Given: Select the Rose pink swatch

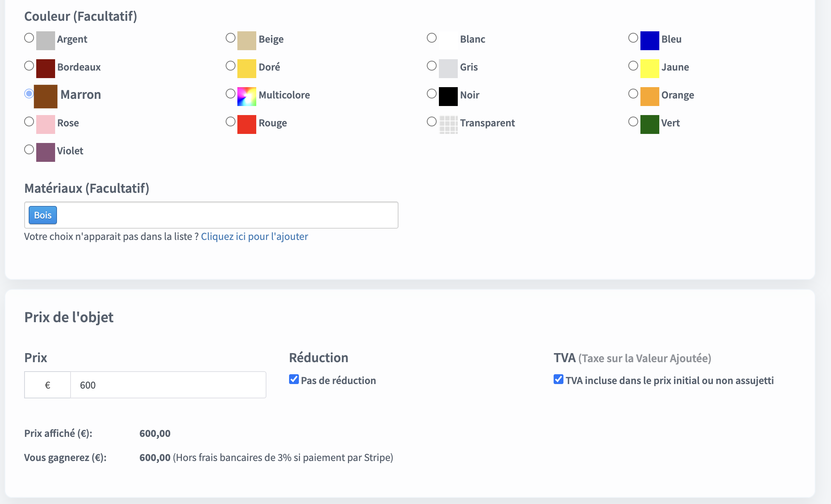Looking at the screenshot, I should (45, 124).
